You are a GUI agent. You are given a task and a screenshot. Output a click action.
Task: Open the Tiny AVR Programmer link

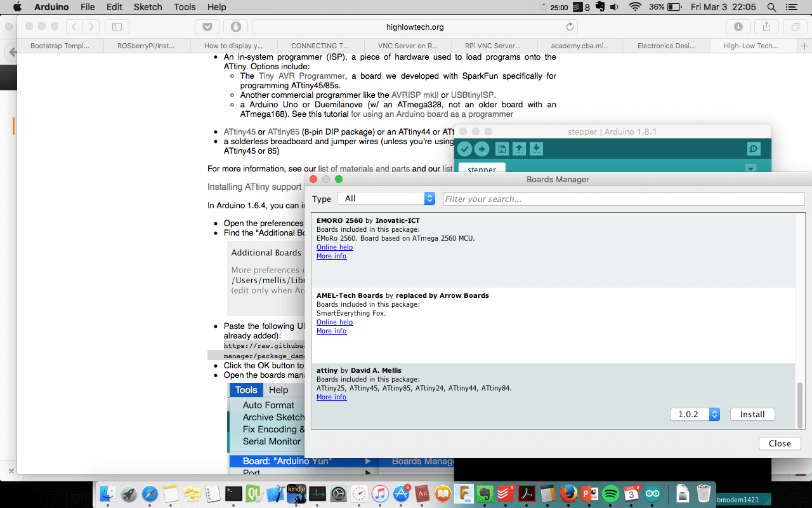(x=302, y=76)
